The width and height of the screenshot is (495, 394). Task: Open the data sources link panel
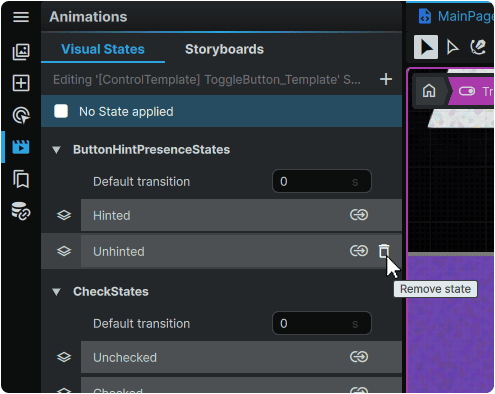coord(21,211)
